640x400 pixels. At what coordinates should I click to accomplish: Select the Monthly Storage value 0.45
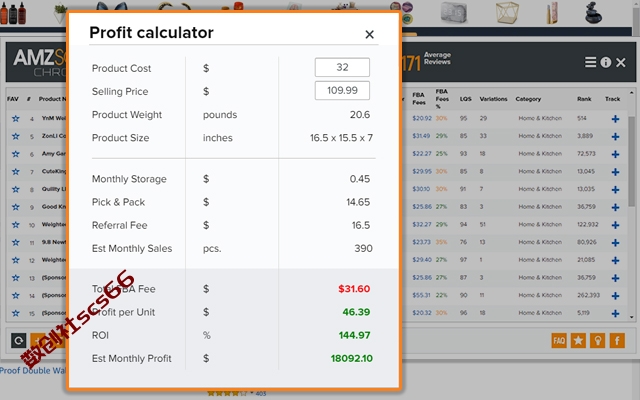coord(360,179)
